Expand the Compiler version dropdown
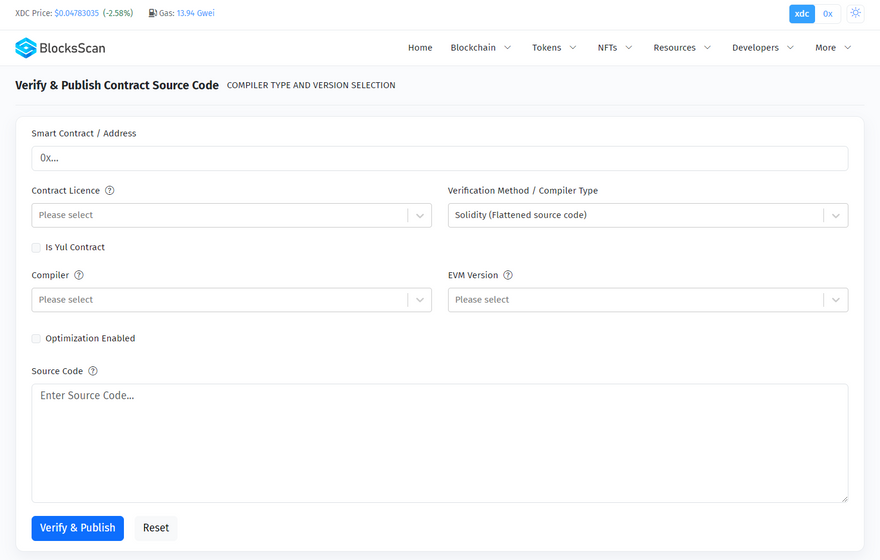Viewport: 880px width, 560px height. click(x=231, y=300)
